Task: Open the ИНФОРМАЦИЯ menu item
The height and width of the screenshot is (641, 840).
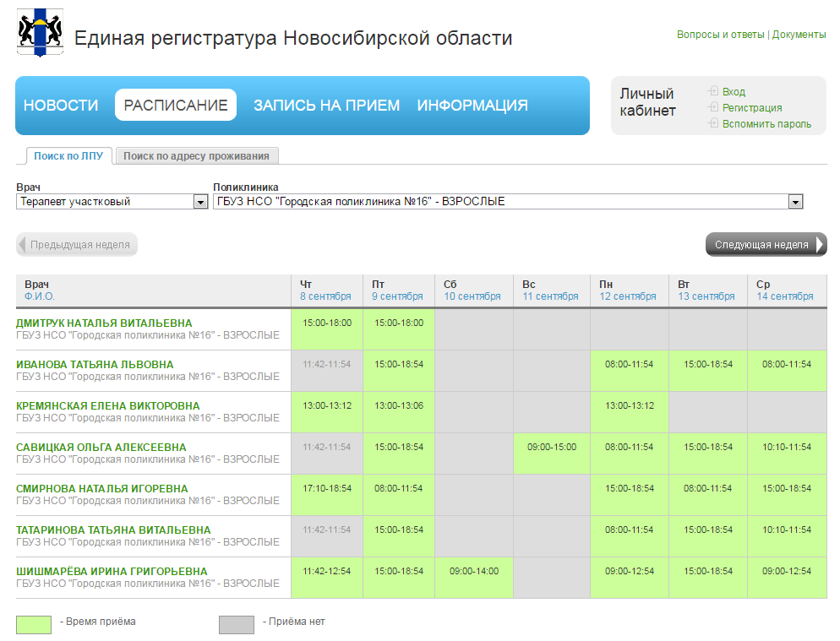Action: (x=472, y=106)
